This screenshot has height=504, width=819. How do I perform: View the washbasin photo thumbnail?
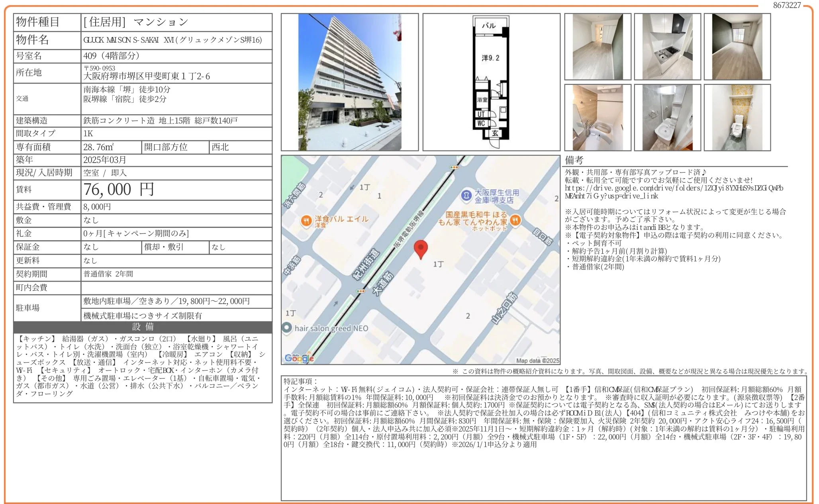coord(667,118)
